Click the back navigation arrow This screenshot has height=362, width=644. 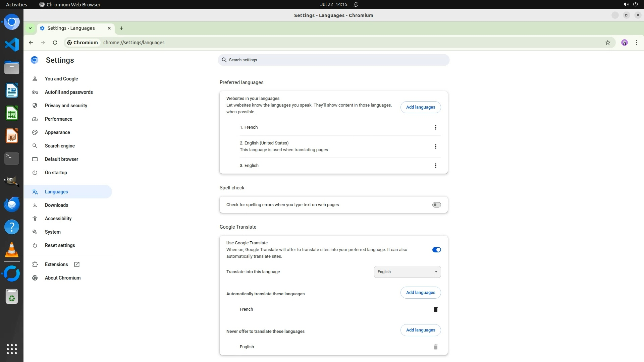point(31,43)
